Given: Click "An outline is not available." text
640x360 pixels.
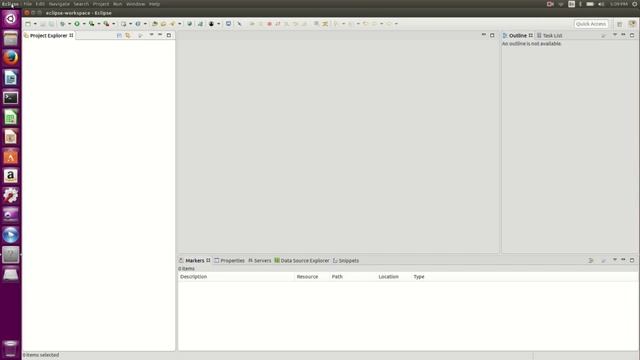Looking at the screenshot, I should coord(531,44).
